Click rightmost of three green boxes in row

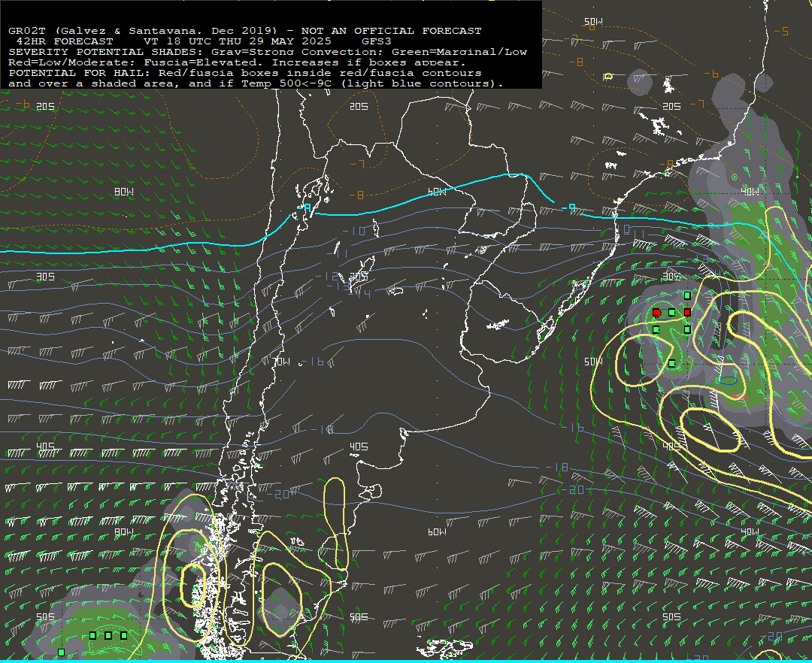coord(124,635)
